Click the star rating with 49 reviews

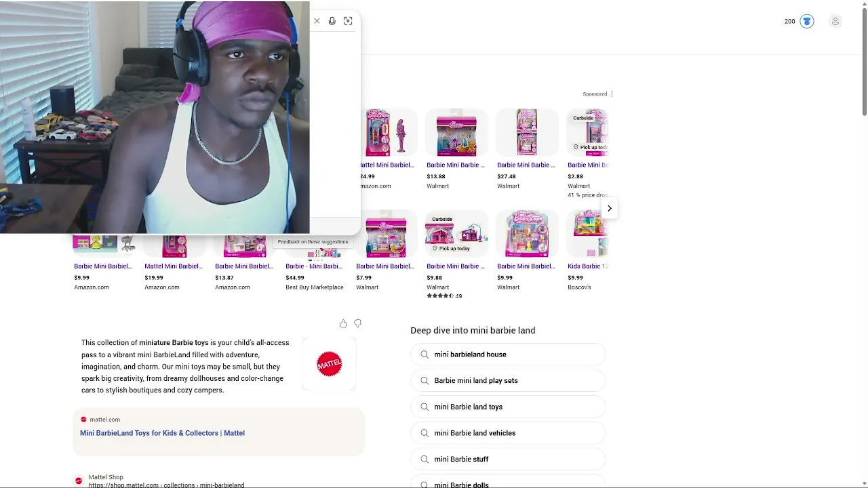[444, 296]
